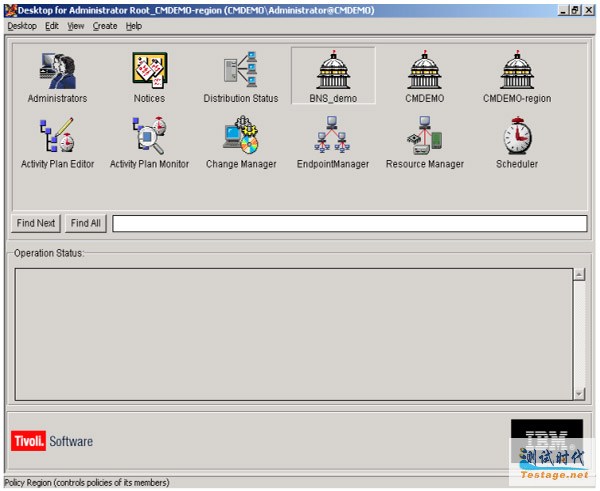
Task: Click the Find Next button
Action: coord(36,223)
